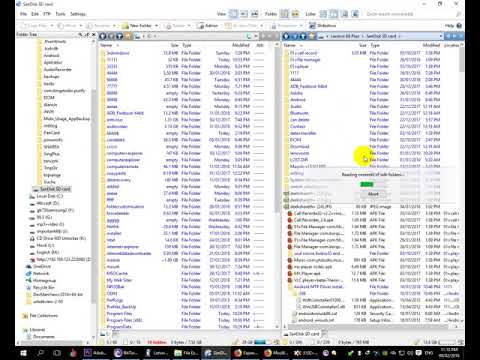Toggle the second Folder layout icon

point(295,14)
